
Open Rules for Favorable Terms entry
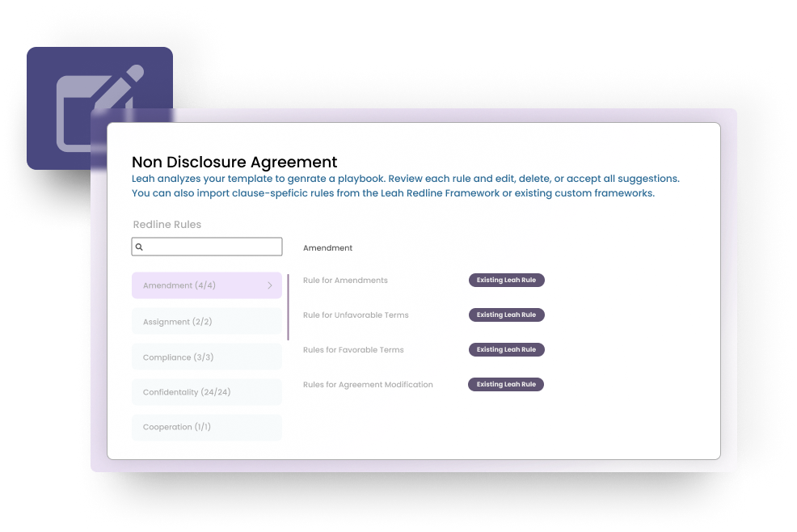[x=353, y=350]
